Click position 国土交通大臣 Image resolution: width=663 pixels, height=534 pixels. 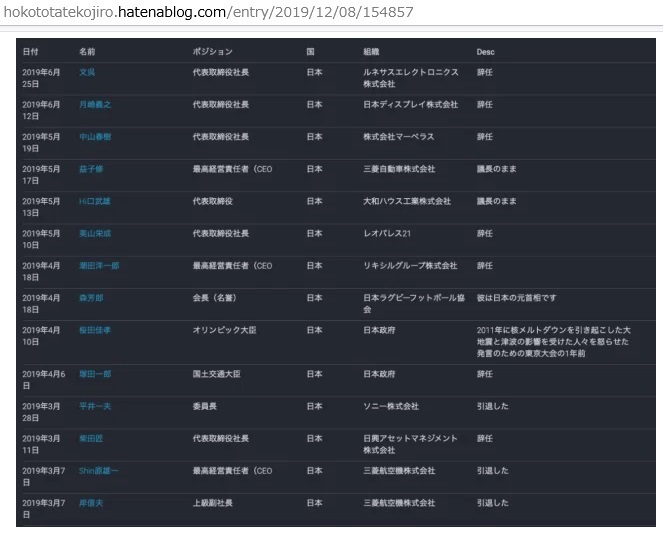(216, 374)
